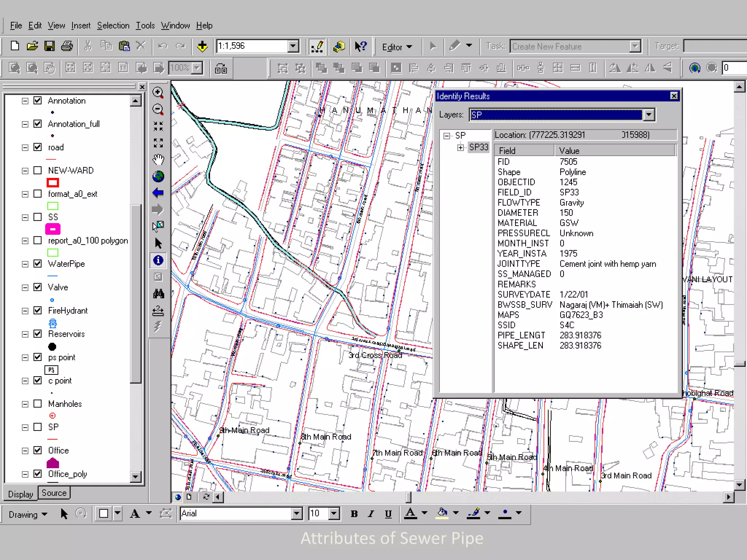Select the Pan hand tool

point(158,160)
